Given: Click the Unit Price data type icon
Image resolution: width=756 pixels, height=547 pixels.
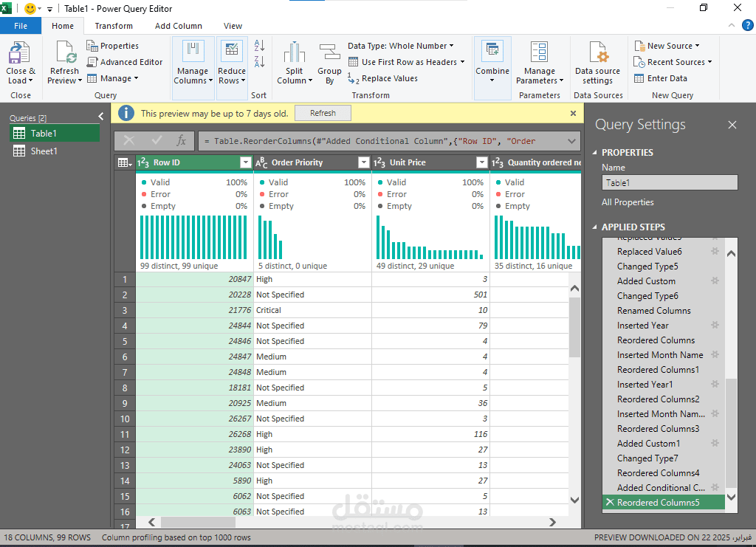Looking at the screenshot, I should [x=379, y=163].
